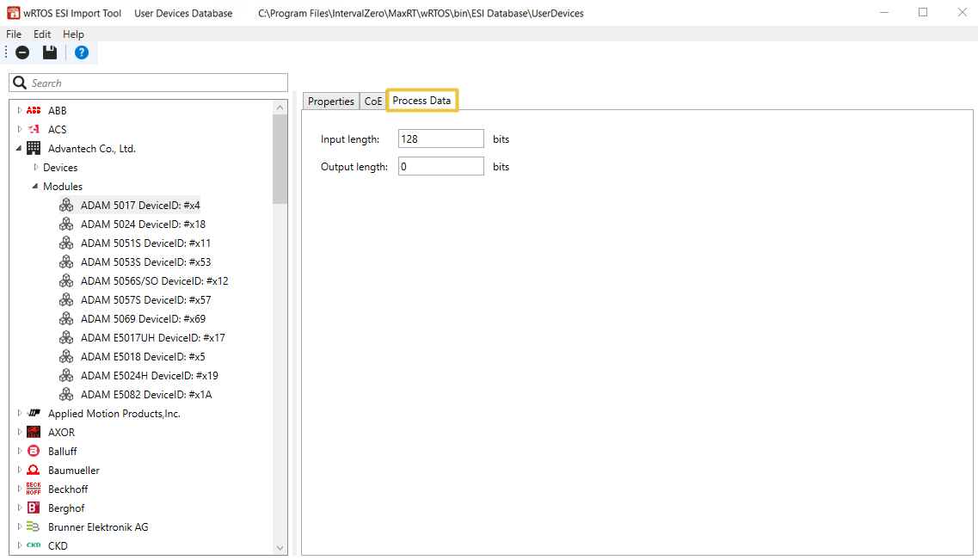Collapse the Advantech Co., Ltd. node
This screenshot has width=978, height=560.
(x=20, y=149)
